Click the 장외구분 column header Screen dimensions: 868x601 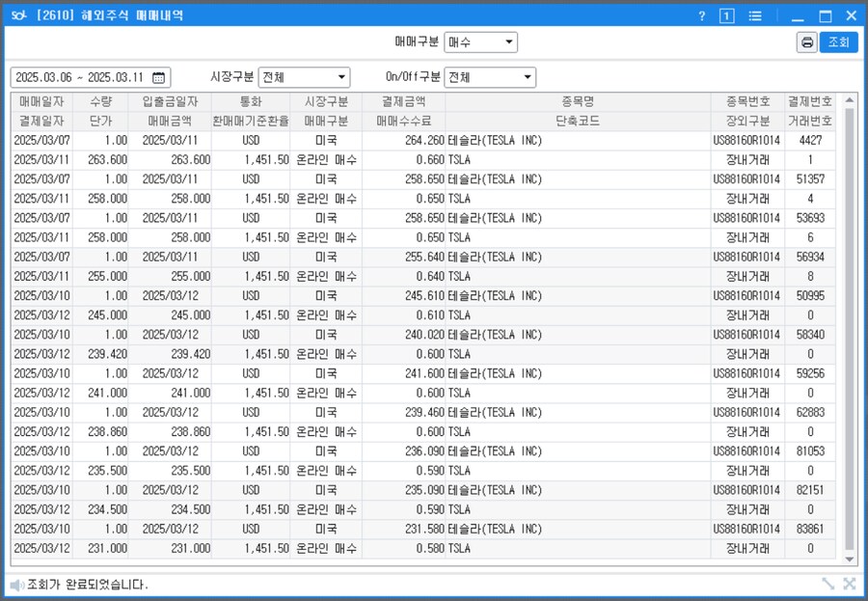coord(747,122)
